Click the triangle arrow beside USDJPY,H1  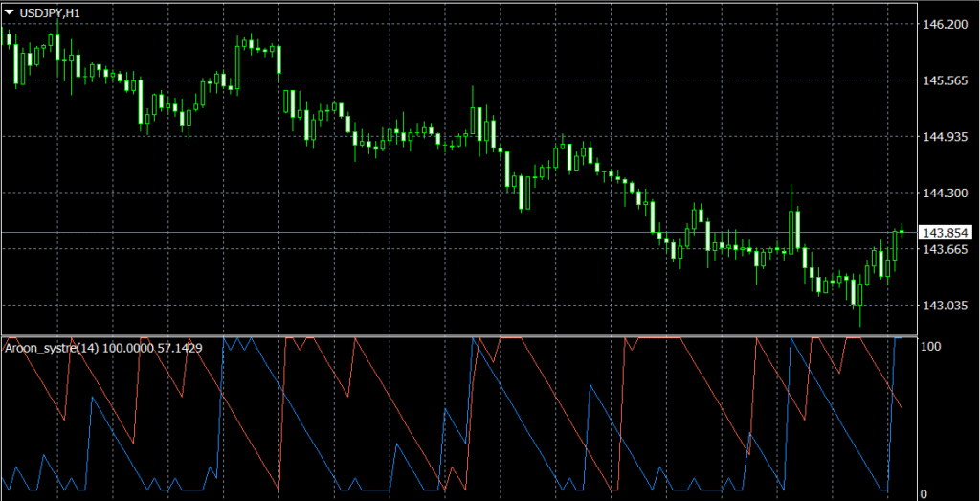pyautogui.click(x=10, y=12)
